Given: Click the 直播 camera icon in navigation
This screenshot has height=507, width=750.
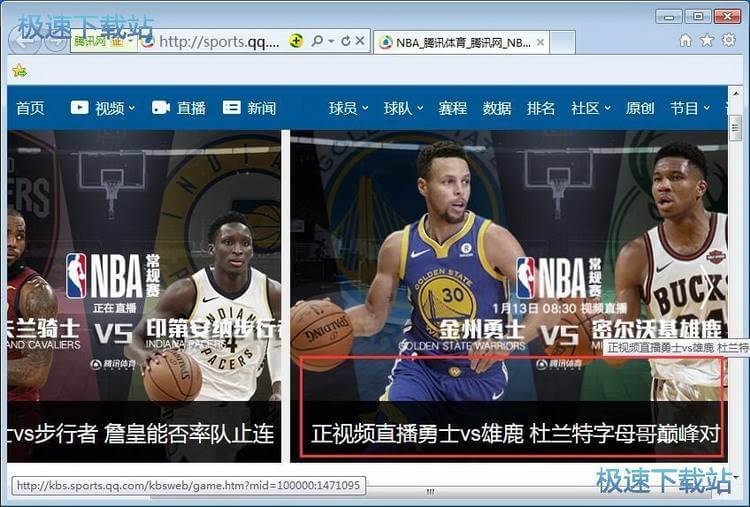Looking at the screenshot, I should pos(161,108).
